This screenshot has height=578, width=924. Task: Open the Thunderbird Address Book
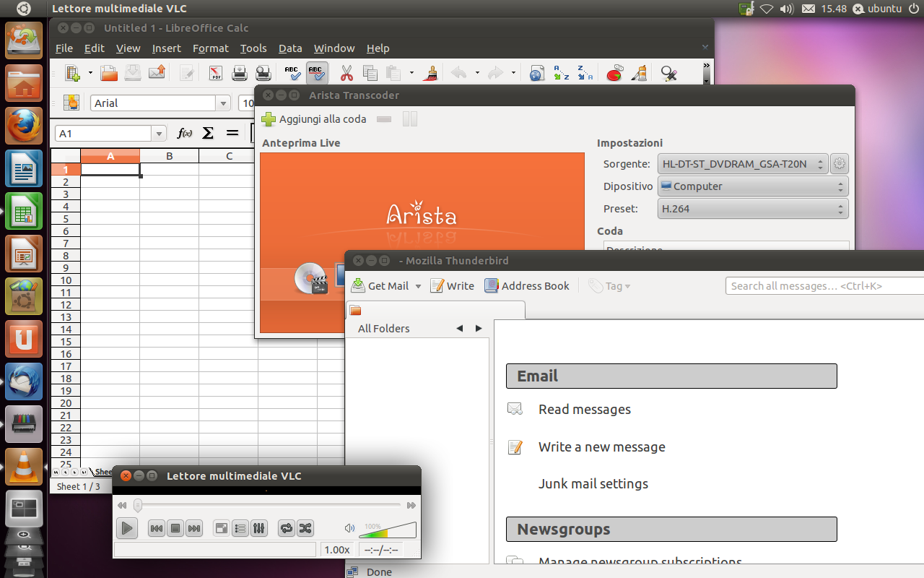527,286
